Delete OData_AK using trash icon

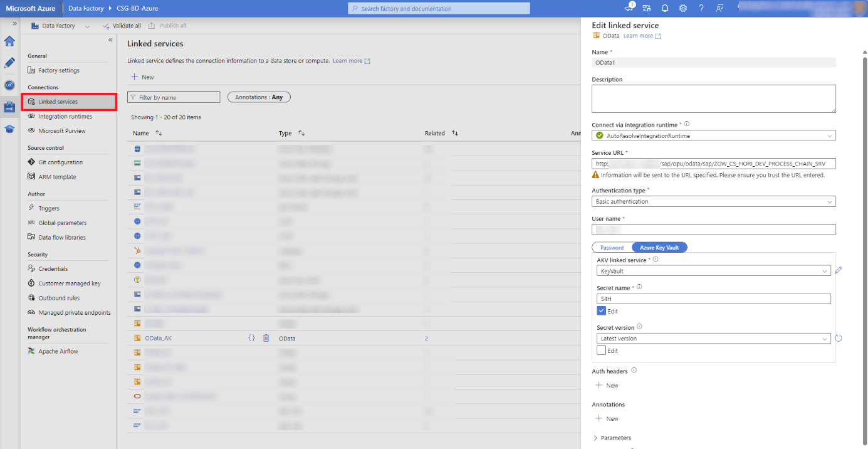pos(266,338)
